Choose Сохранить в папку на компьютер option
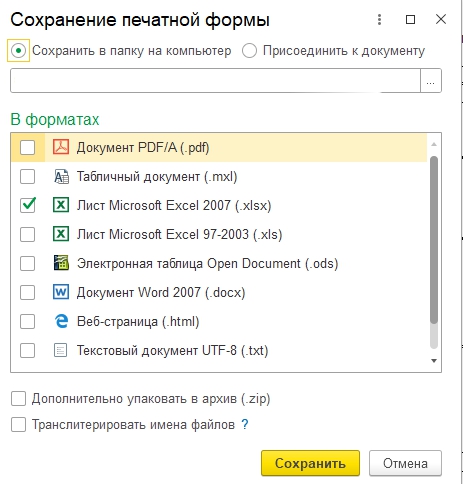463x484 pixels. (18, 51)
